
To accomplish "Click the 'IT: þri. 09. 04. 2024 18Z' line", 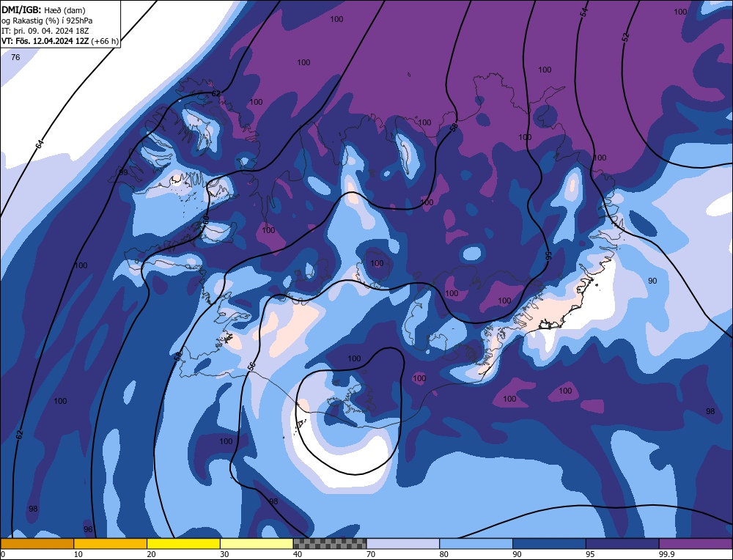I will click(45, 31).
